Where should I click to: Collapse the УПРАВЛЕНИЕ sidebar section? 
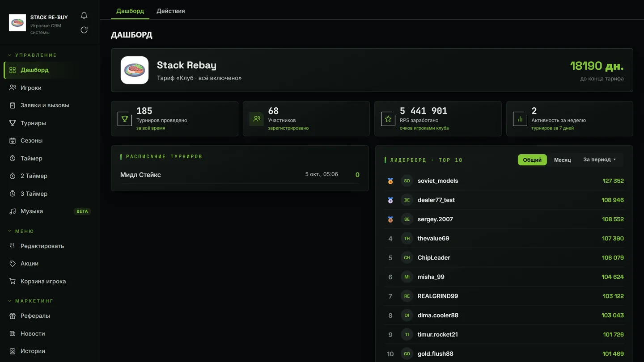coord(33,55)
